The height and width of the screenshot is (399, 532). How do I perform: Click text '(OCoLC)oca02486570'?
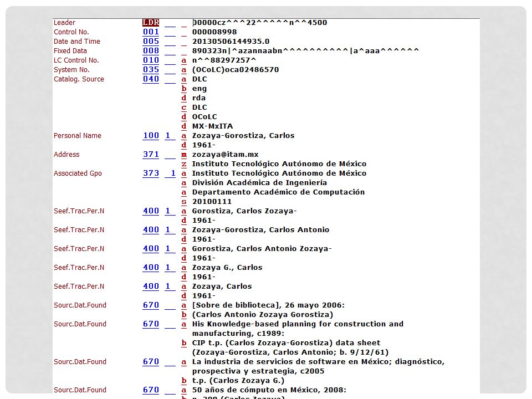(236, 70)
